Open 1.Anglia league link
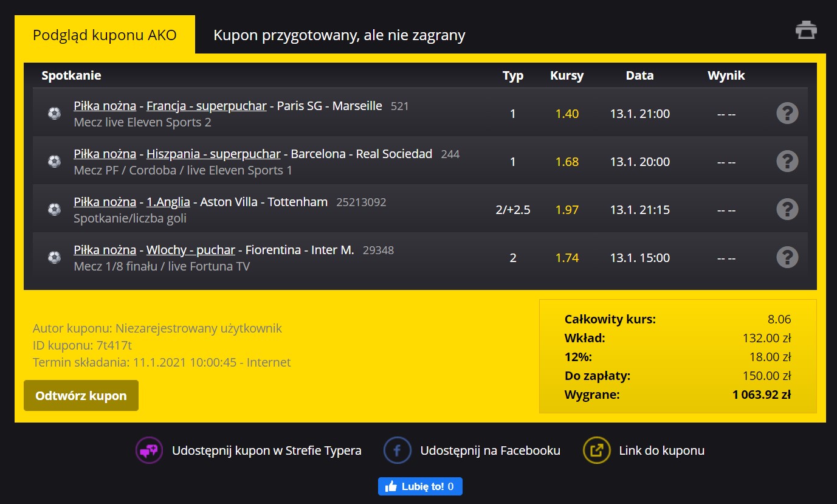This screenshot has width=837, height=504. pyautogui.click(x=168, y=202)
